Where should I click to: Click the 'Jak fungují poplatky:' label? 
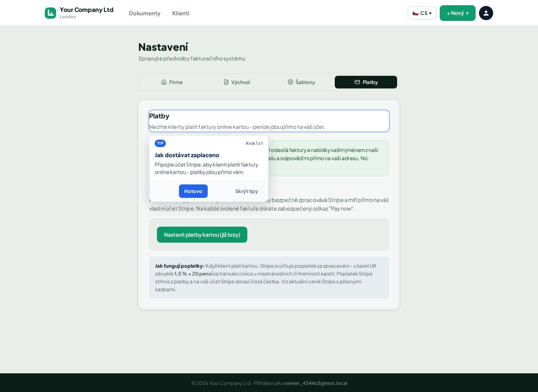180,266
